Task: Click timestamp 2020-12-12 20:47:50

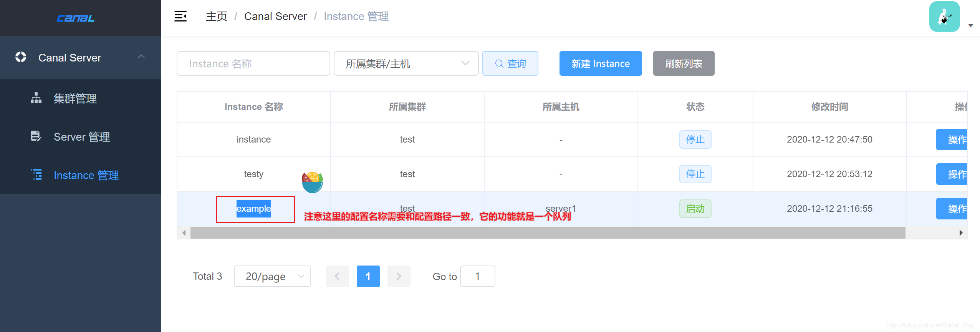Action: (x=829, y=139)
